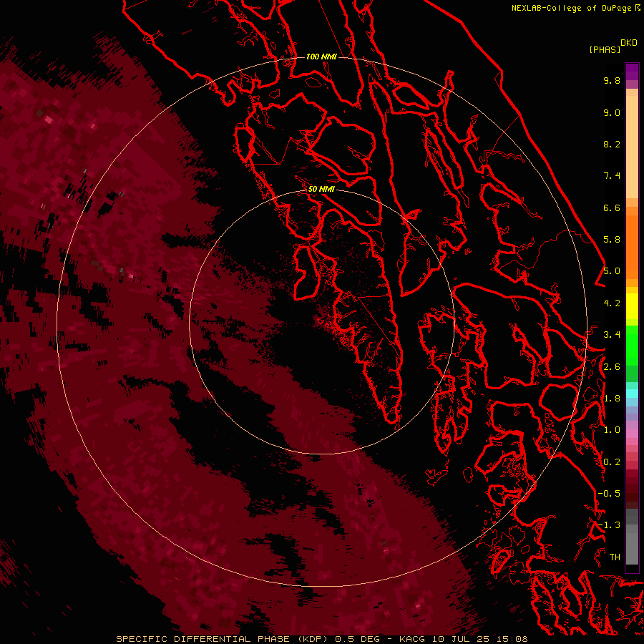Image resolution: width=644 pixels, height=644 pixels.
Task: Click the -1.3 value on color scale
Action: tap(609, 525)
